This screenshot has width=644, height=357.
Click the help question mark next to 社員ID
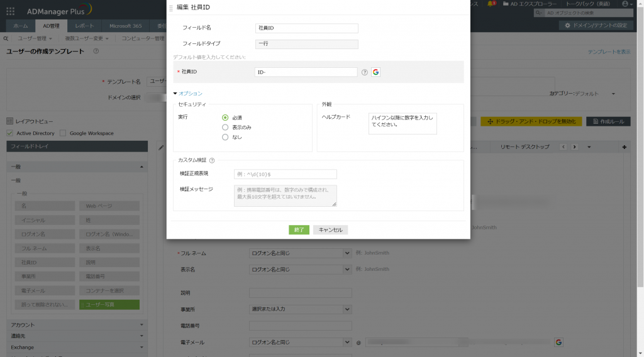tap(364, 72)
